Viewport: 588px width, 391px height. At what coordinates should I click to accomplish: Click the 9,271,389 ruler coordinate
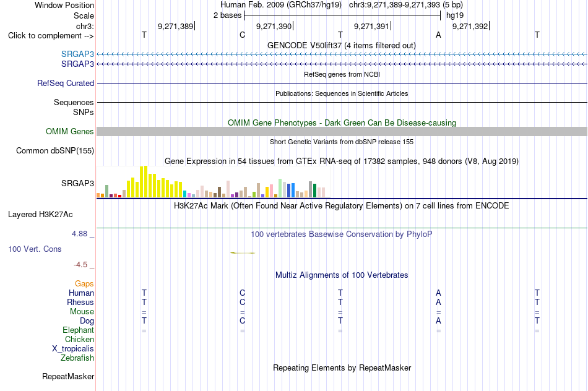(176, 26)
